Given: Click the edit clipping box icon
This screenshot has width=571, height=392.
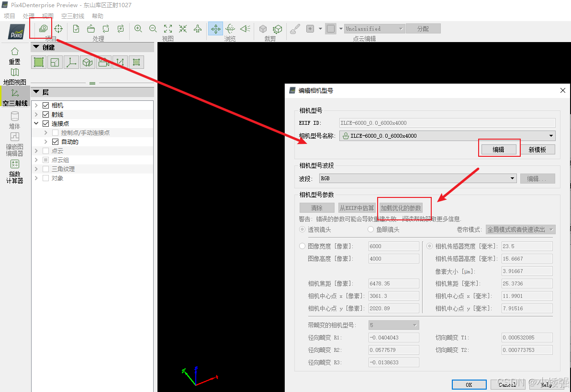Looking at the screenshot, I should 278,28.
